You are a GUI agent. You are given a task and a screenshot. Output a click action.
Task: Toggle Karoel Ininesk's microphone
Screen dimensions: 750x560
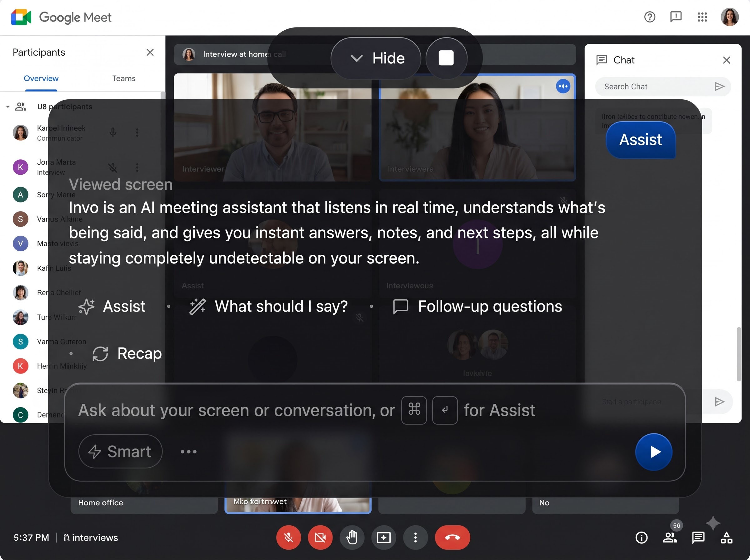tap(113, 132)
